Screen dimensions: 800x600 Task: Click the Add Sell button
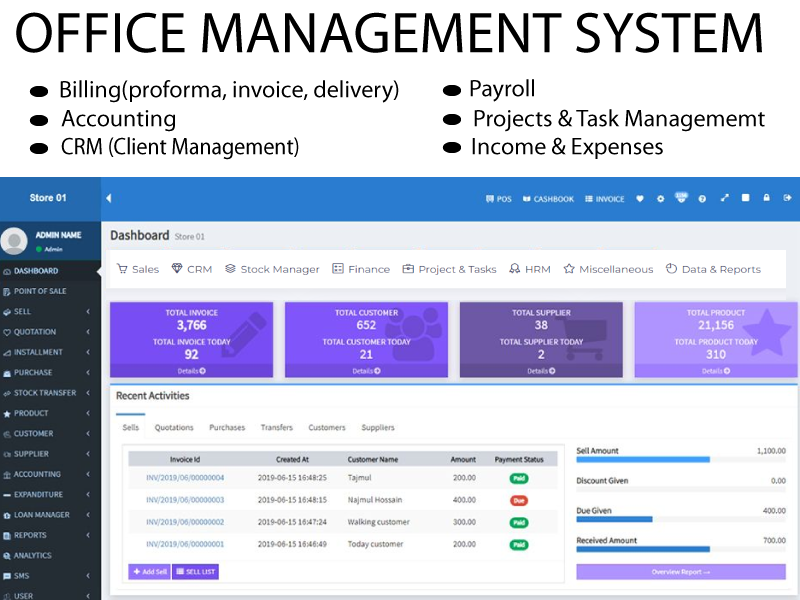pos(149,572)
